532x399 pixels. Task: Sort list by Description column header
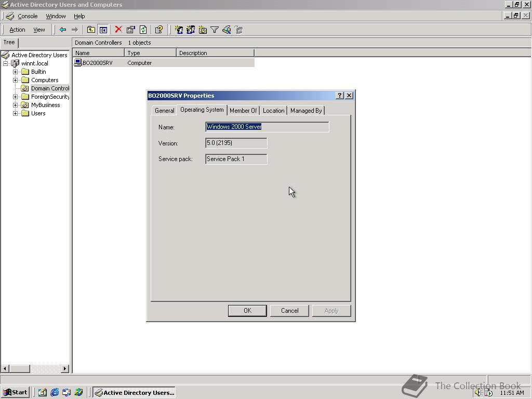[x=216, y=53]
